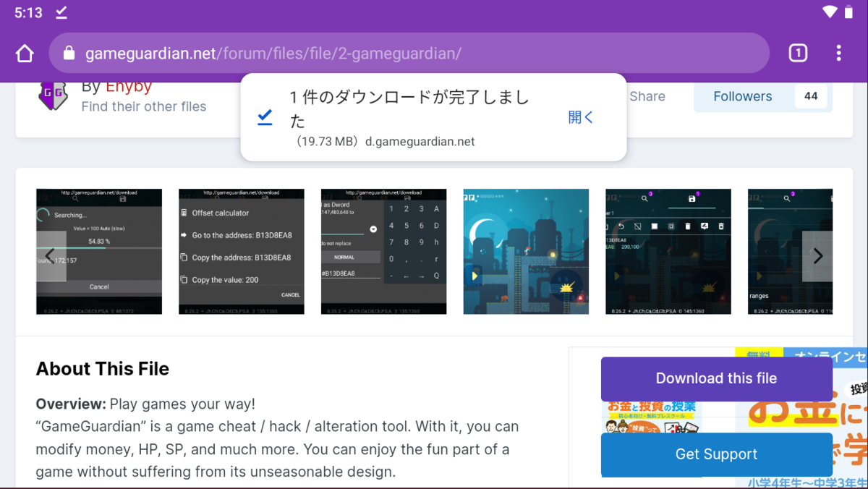This screenshot has width=868, height=489.
Task: Open the partially visible 'ranges' screenshot
Action: pos(790,252)
